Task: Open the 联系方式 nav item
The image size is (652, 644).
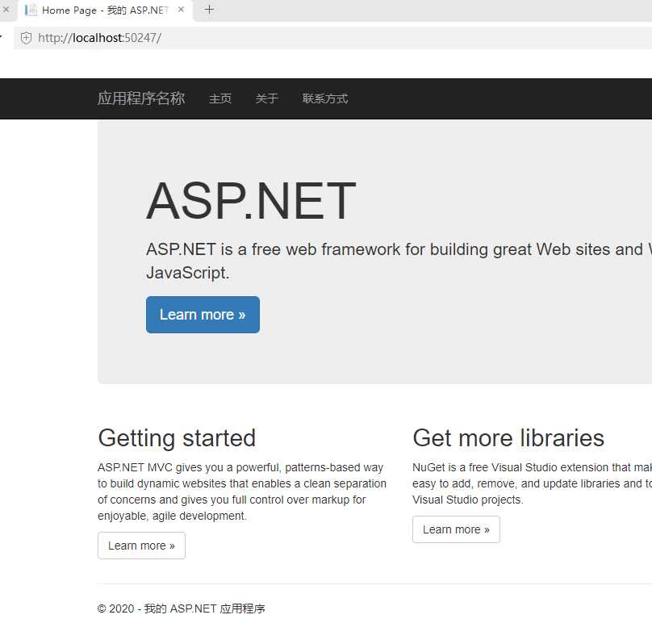Action: point(325,98)
